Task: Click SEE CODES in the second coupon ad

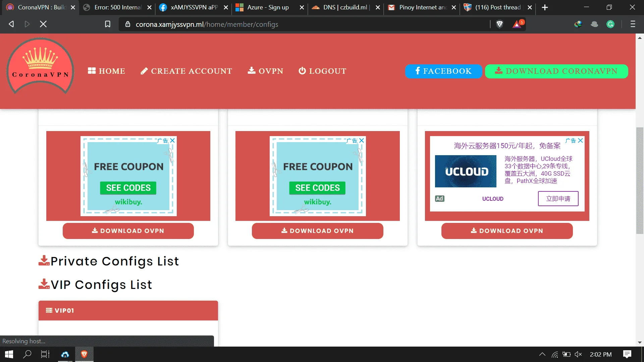Action: click(317, 188)
